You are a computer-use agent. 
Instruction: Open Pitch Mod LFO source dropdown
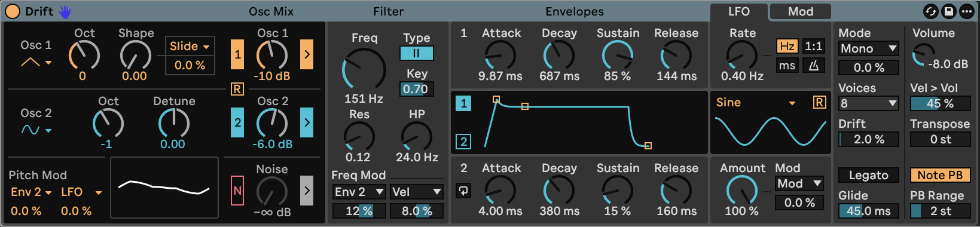[x=81, y=192]
